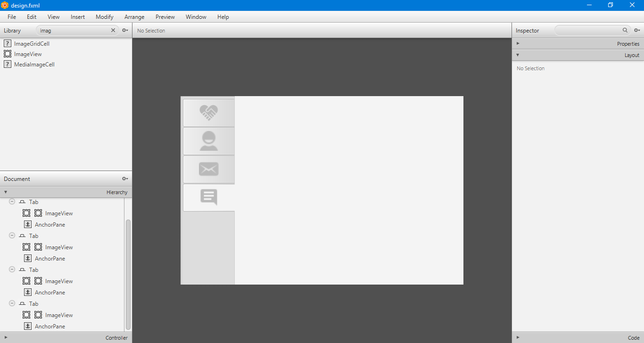Open the Library panel settings gear
Viewport: 644px width, 343px height.
click(124, 30)
